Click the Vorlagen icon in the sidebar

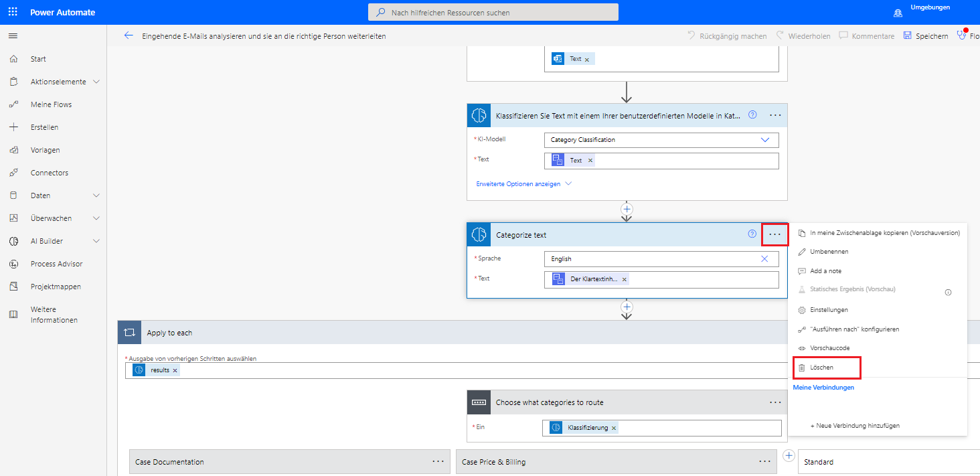tap(13, 150)
